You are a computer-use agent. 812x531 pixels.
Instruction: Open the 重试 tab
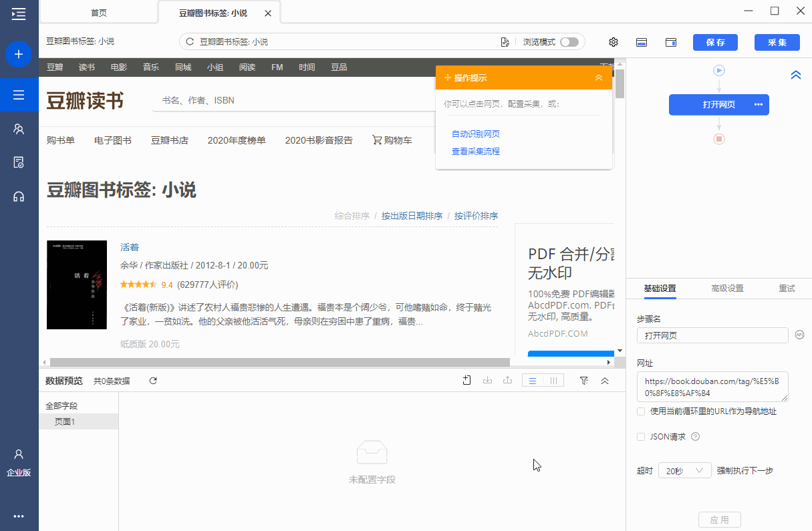click(x=787, y=289)
